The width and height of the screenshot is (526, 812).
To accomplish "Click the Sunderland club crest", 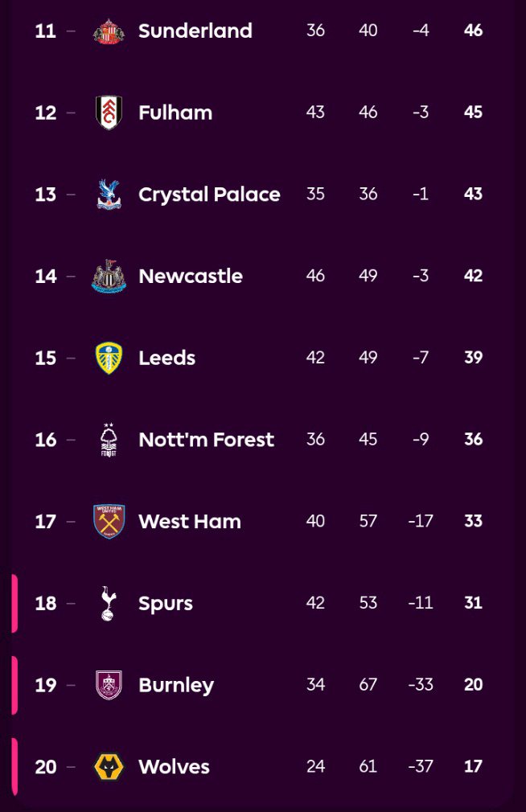I will click(x=109, y=31).
